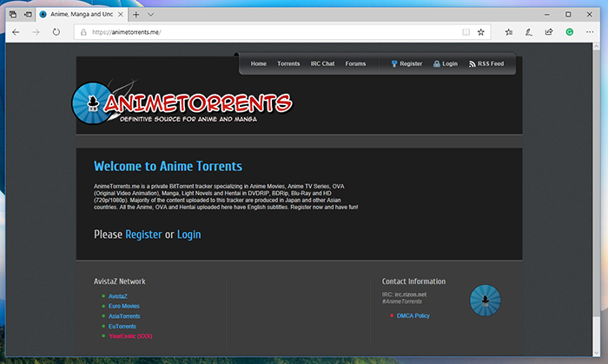This screenshot has height=364, width=608.
Task: Click the Register trophy icon in the navigation
Action: (394, 63)
